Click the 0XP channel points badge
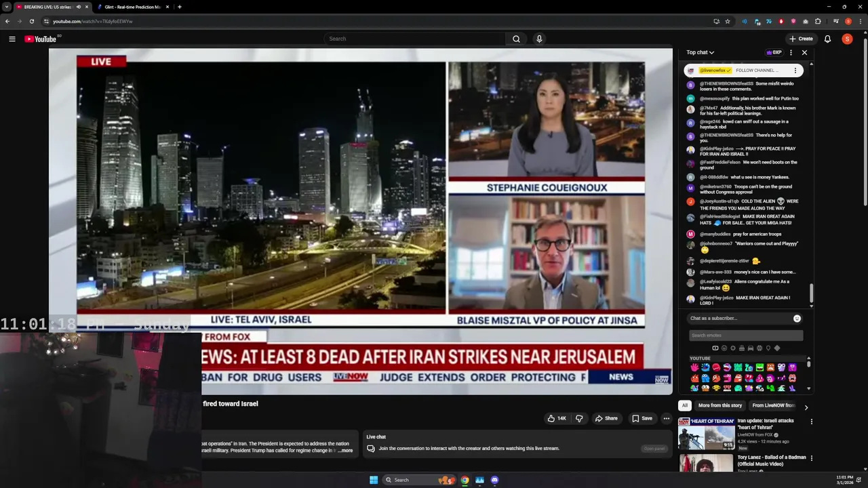Viewport: 868px width, 488px height. pyautogui.click(x=774, y=52)
